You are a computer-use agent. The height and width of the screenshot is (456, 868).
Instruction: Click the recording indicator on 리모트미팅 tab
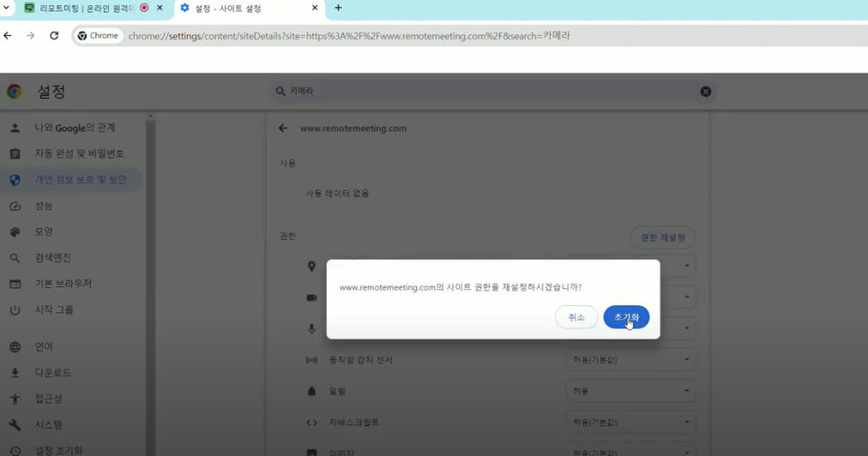pos(144,8)
